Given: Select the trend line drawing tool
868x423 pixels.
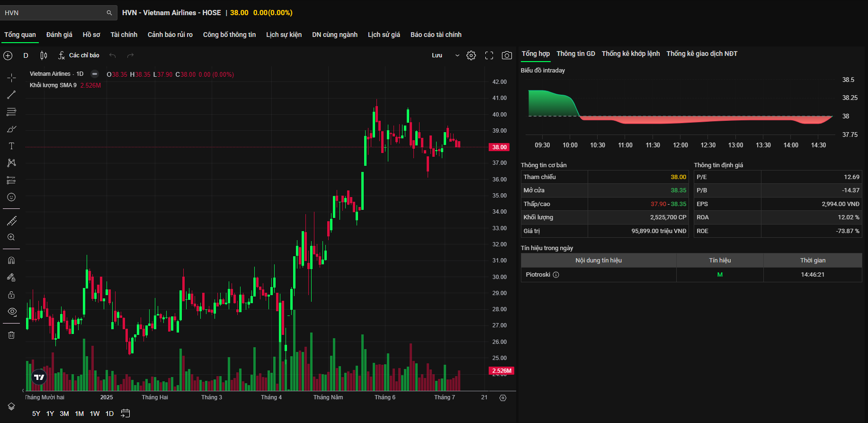Looking at the screenshot, I should (11, 95).
